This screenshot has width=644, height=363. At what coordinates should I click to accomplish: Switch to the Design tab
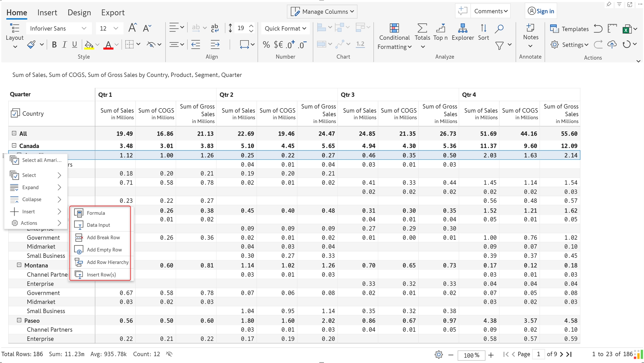click(79, 13)
